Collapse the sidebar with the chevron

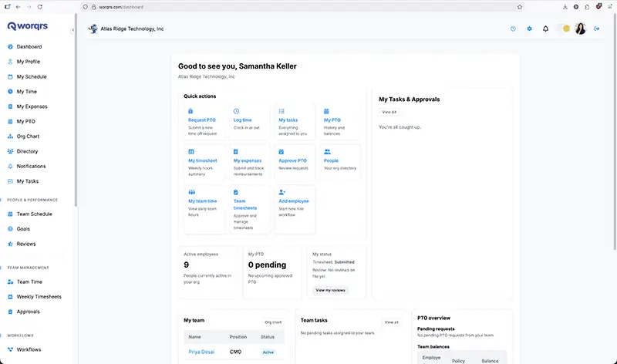72,30
